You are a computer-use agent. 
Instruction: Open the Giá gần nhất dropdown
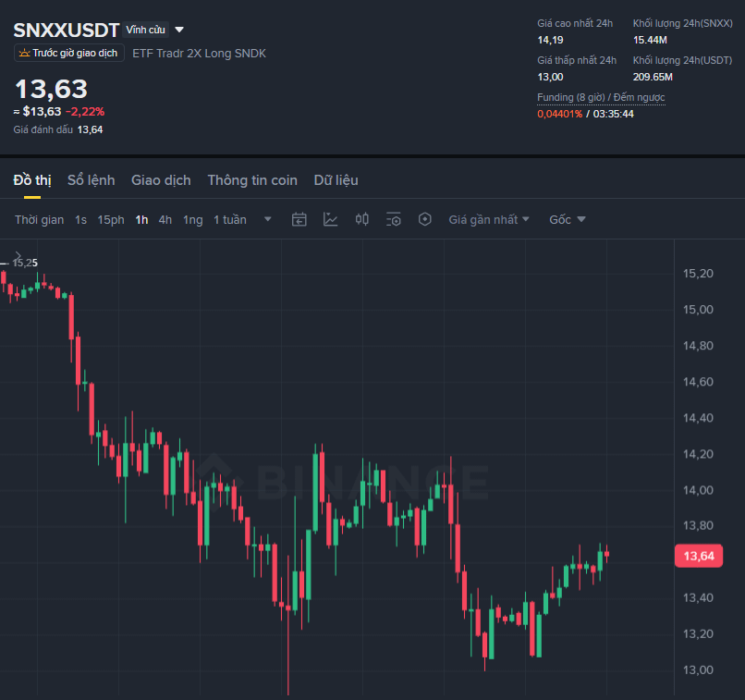[x=489, y=219]
